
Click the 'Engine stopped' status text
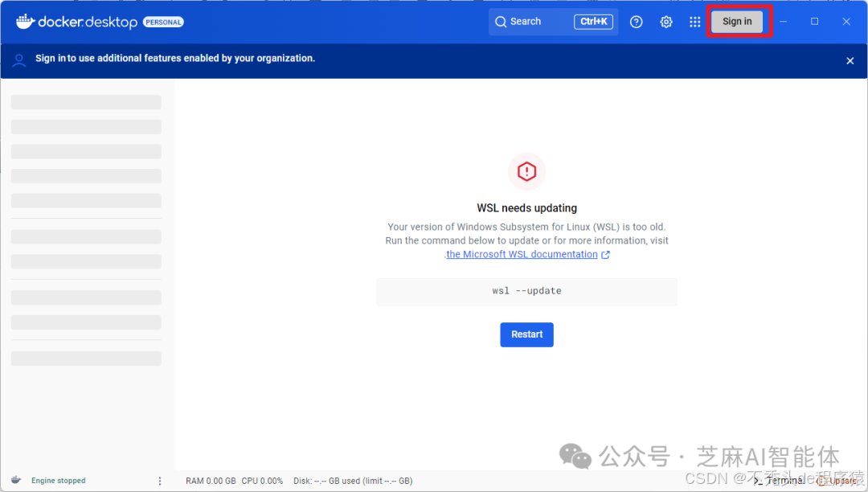click(x=58, y=481)
